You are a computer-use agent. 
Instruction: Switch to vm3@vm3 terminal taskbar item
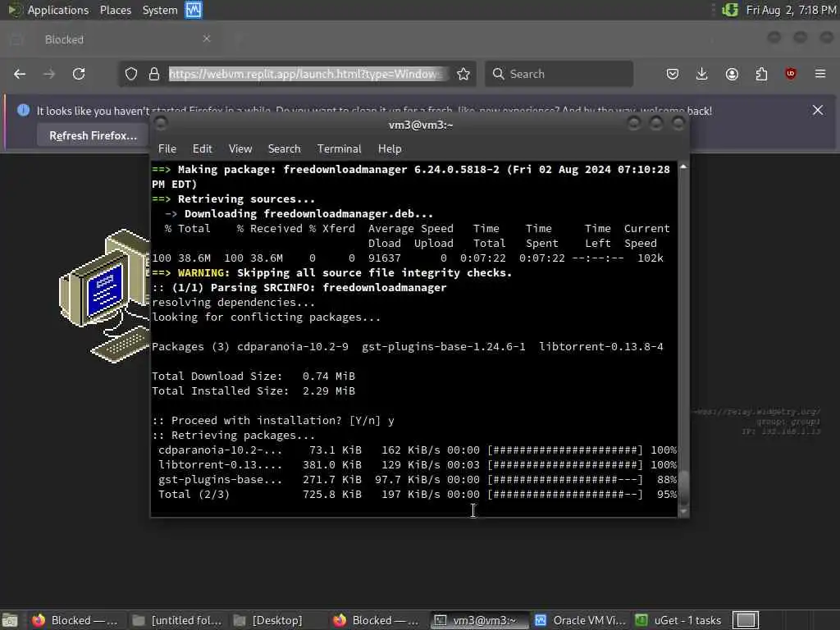tap(478, 620)
